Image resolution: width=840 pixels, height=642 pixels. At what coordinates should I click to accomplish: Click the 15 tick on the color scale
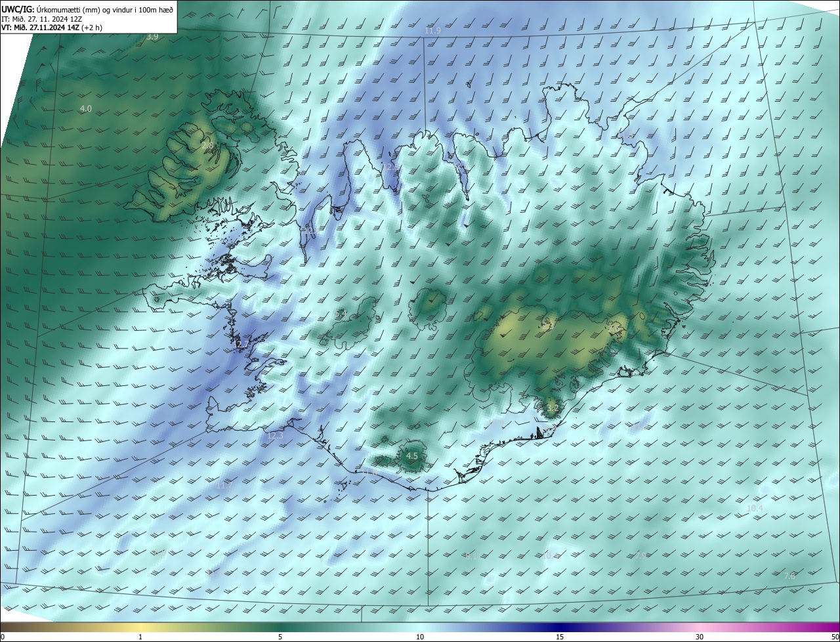[560, 637]
